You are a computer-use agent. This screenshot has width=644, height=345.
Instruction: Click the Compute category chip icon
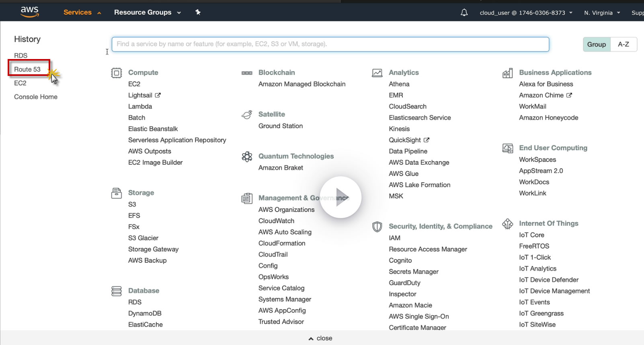click(117, 73)
